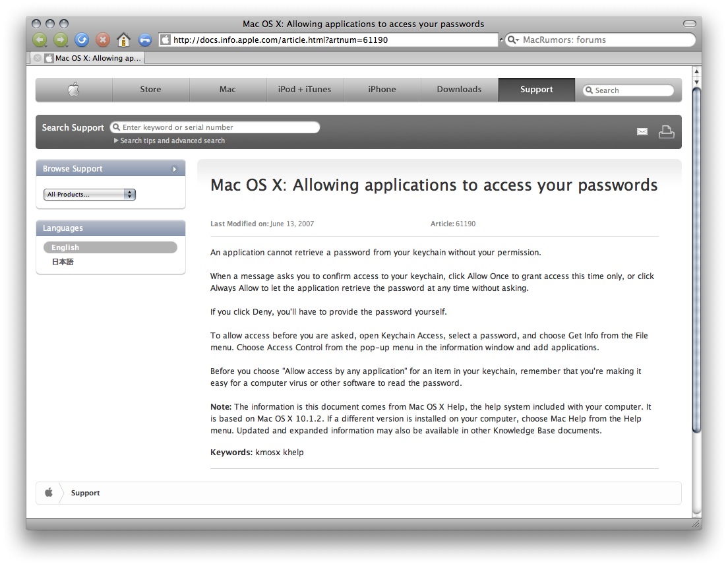
Task: Click the 'Enter keyword or serial number' field
Action: [215, 127]
